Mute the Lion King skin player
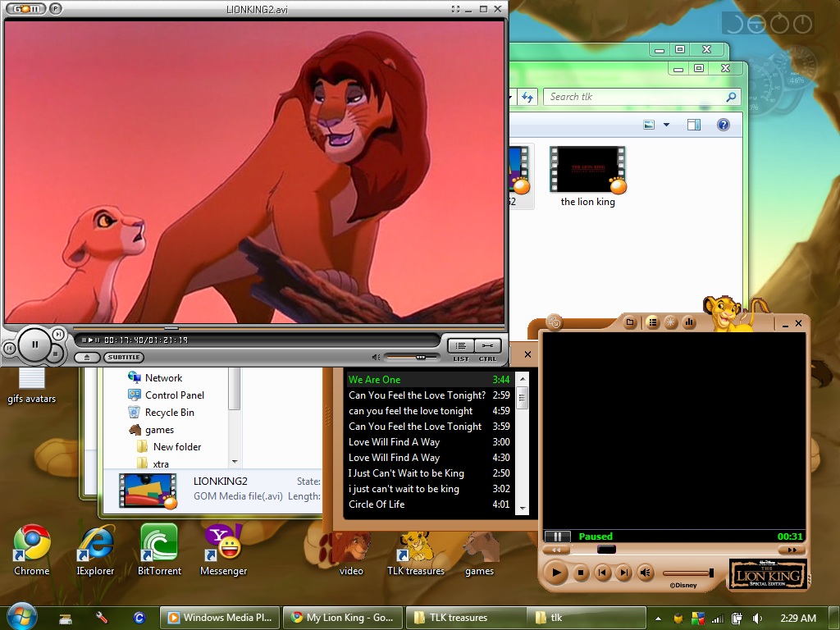Viewport: 840px width, 630px height. (646, 573)
